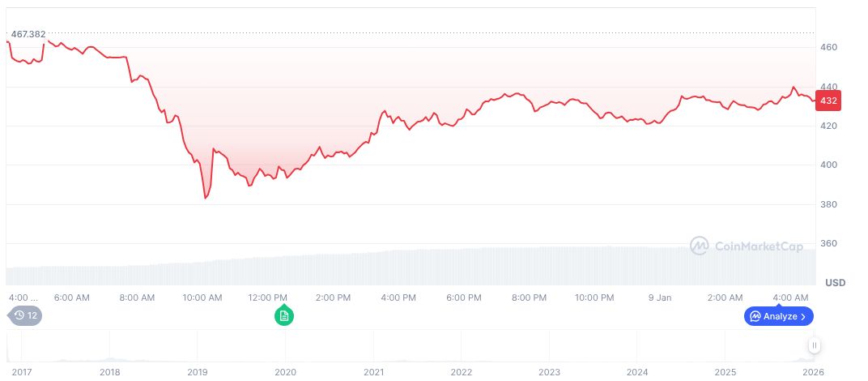Screen dimensions: 868x381
Task: Click the USD currency label
Action: pos(835,282)
